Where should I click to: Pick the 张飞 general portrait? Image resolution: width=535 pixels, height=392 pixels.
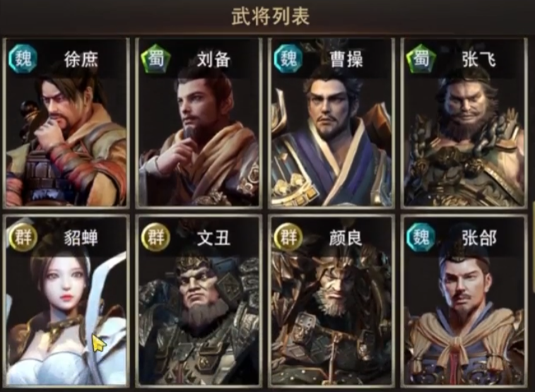pos(464,123)
